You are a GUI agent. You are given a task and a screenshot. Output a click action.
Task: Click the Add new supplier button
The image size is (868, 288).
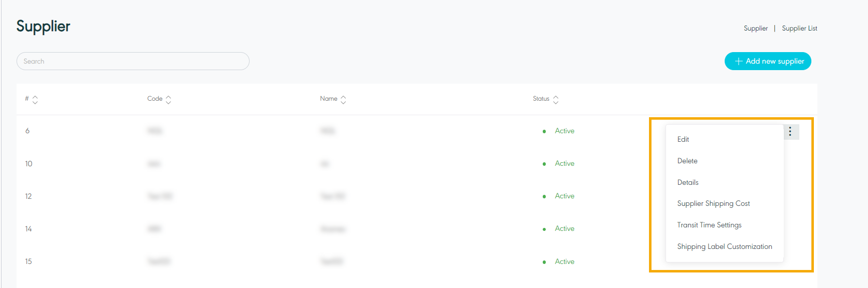click(768, 61)
